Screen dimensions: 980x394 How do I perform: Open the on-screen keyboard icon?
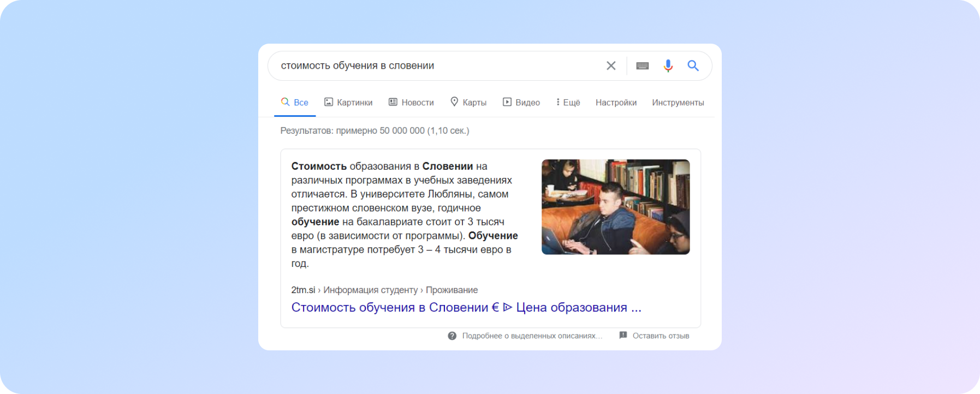coord(643,65)
